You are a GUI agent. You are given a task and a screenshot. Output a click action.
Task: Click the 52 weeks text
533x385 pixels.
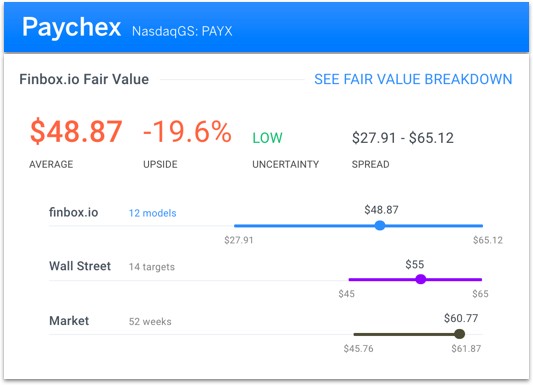[x=150, y=321]
